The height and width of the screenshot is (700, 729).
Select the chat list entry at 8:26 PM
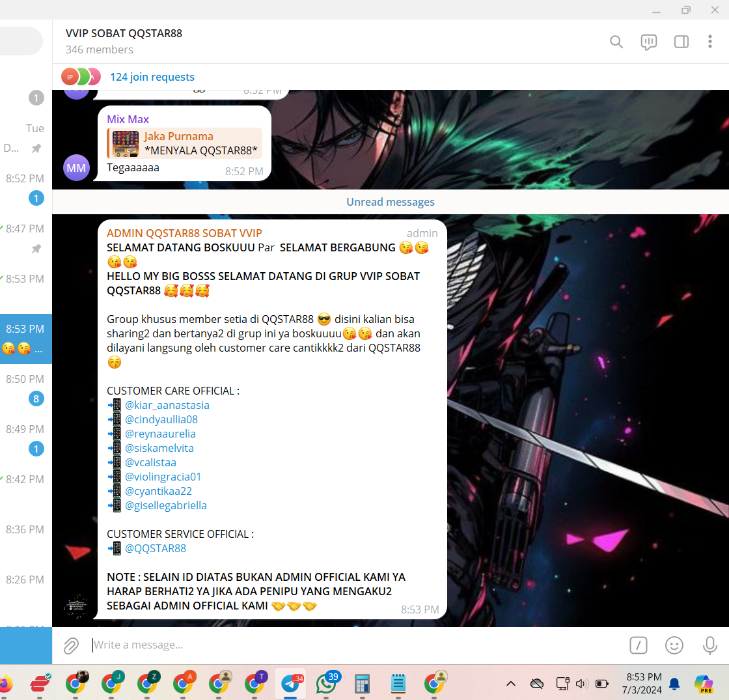(26, 590)
